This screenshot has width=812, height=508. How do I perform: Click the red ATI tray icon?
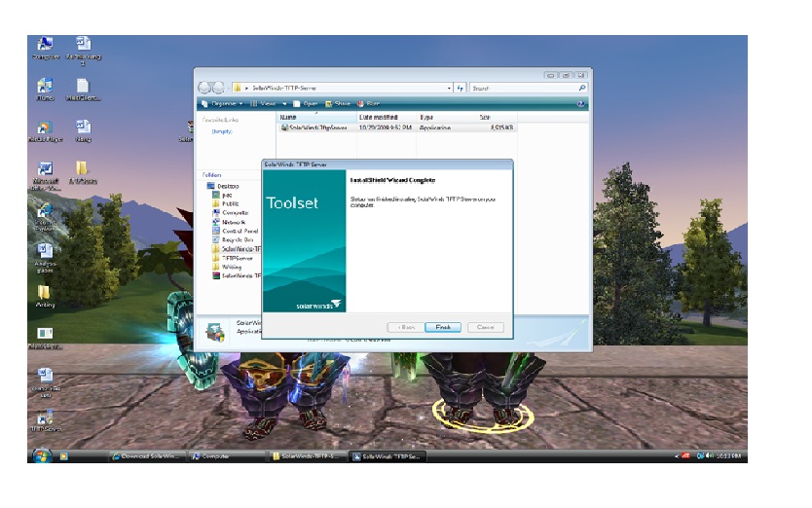click(x=686, y=455)
